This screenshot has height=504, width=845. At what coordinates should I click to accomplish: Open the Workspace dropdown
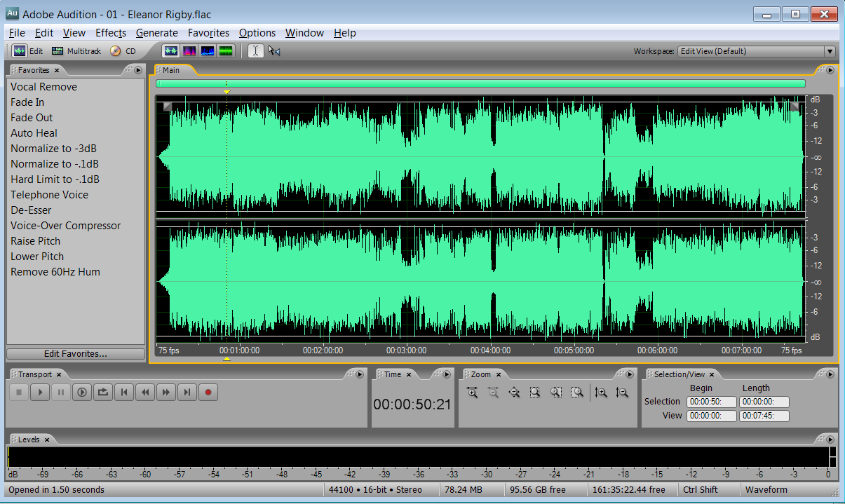(x=830, y=51)
